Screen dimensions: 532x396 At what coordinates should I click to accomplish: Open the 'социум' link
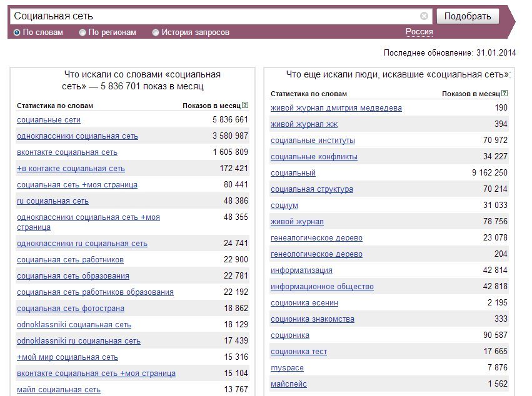point(284,205)
